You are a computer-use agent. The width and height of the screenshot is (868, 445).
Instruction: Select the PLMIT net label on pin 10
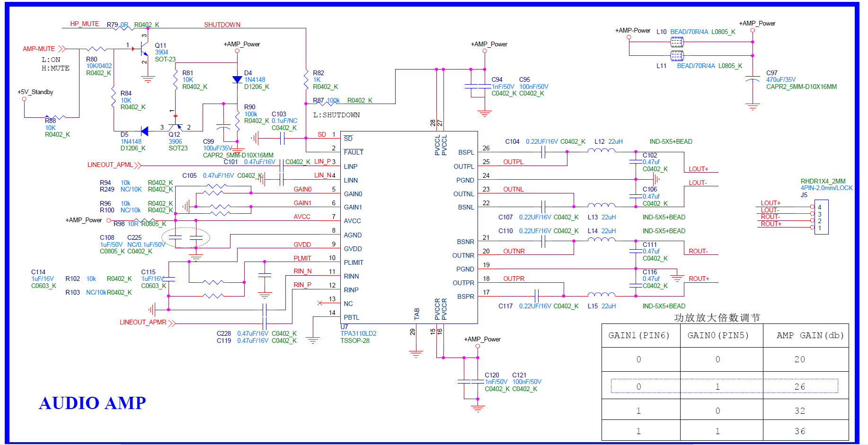click(x=302, y=258)
